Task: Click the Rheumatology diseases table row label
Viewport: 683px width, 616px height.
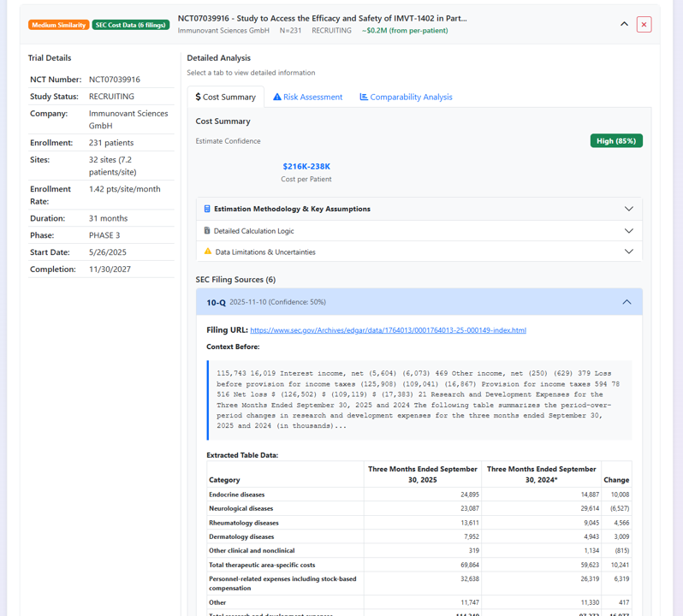Action: [x=243, y=523]
